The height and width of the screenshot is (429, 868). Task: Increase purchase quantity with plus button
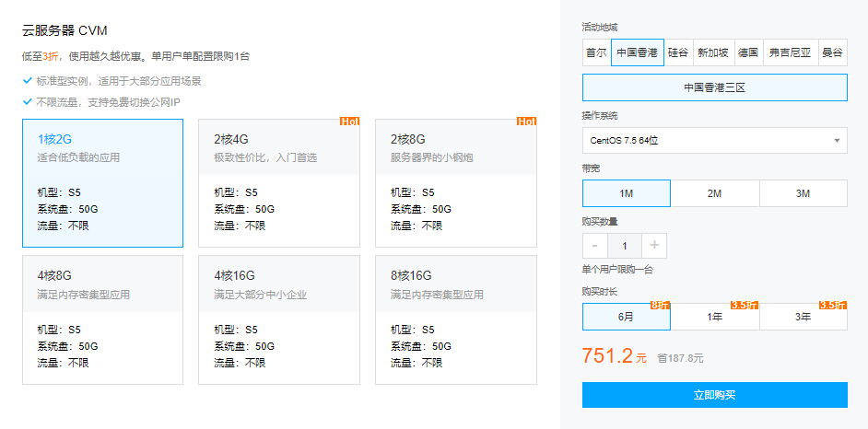pos(654,246)
